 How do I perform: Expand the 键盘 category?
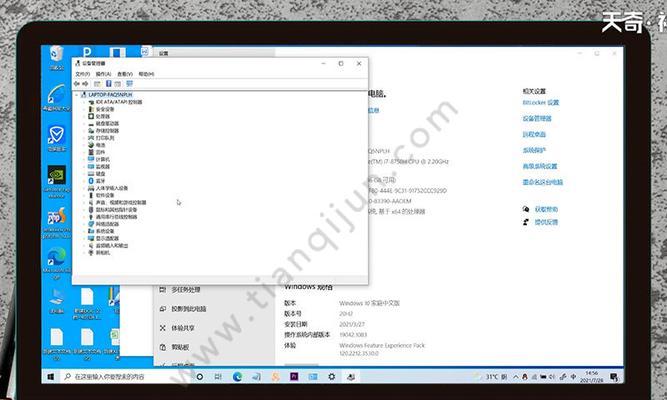pyautogui.click(x=84, y=174)
